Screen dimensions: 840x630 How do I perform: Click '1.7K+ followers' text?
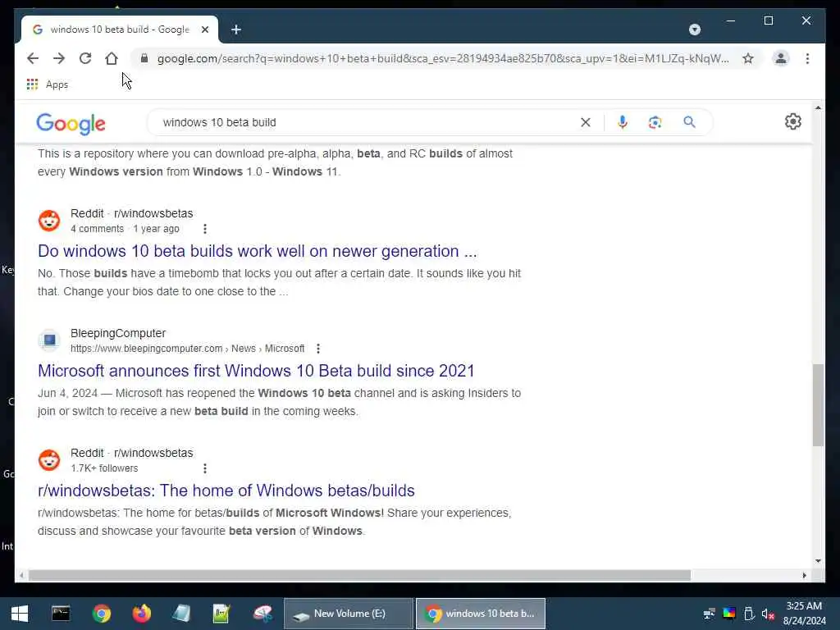(x=104, y=468)
